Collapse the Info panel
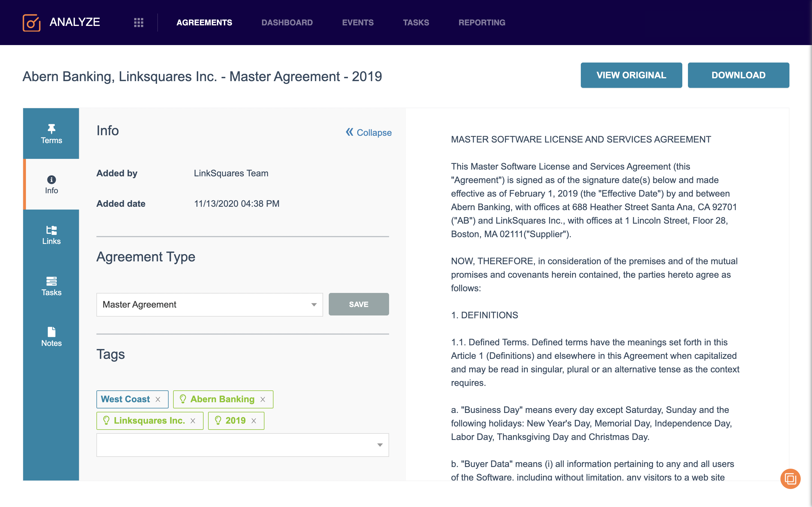The height and width of the screenshot is (507, 812). (369, 132)
